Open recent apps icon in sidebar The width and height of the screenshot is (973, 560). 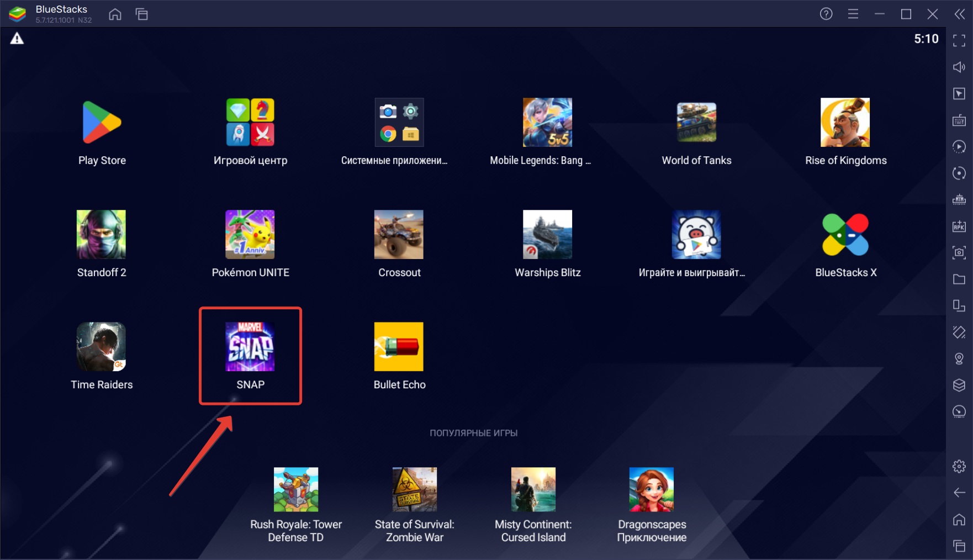tap(959, 546)
